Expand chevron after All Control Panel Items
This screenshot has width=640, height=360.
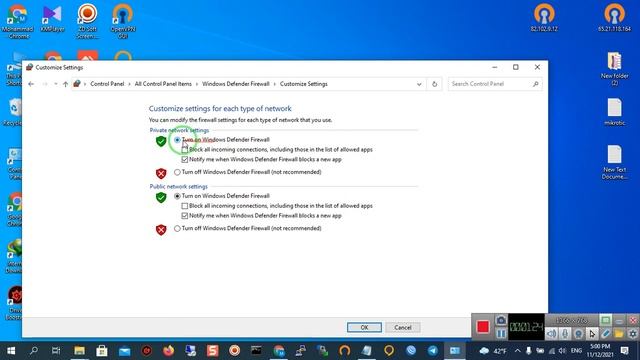197,84
